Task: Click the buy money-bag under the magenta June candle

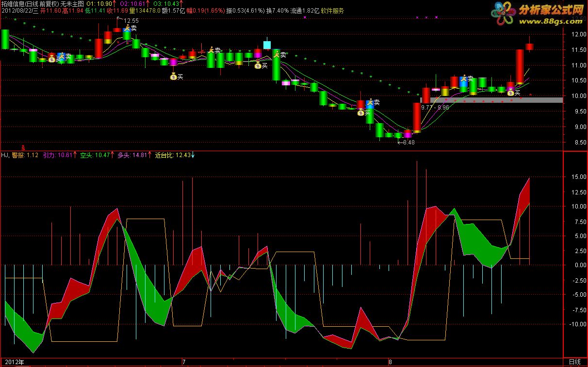Action: point(173,76)
